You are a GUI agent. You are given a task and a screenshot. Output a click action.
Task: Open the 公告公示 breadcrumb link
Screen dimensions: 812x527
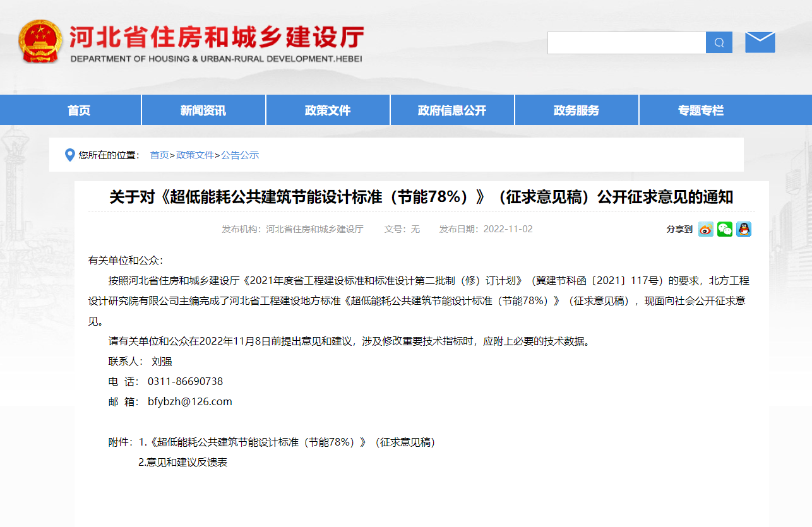pyautogui.click(x=240, y=155)
